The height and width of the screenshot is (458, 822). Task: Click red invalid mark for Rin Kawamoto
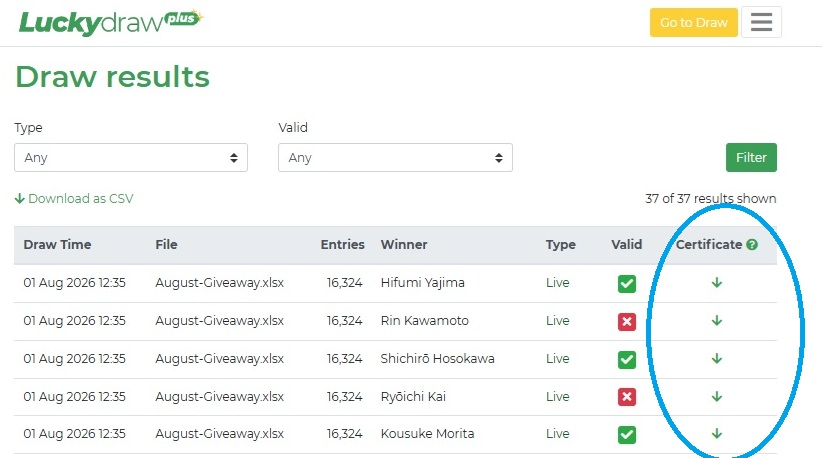coord(626,321)
